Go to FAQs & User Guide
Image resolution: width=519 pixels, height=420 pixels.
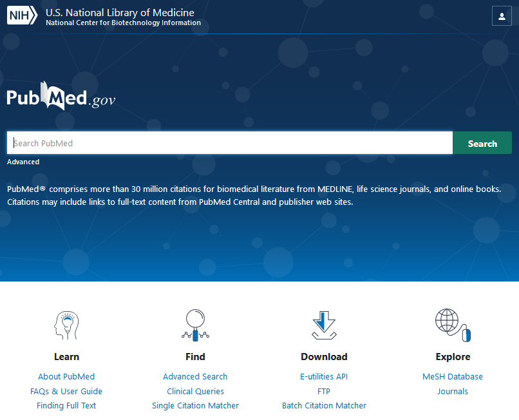click(x=66, y=392)
